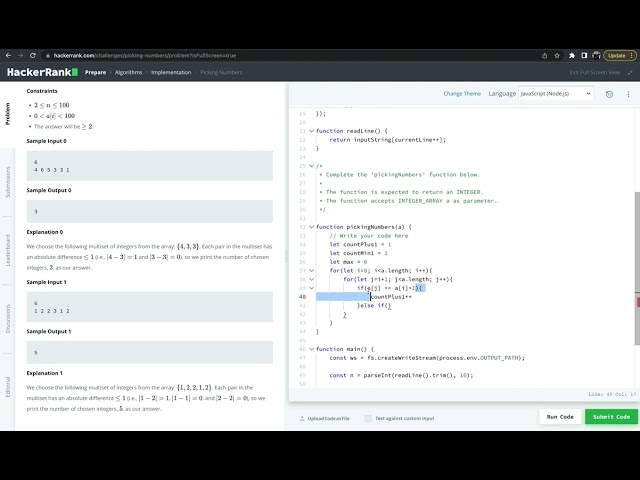Collapse the outer for loop at line 37

[x=311, y=271]
